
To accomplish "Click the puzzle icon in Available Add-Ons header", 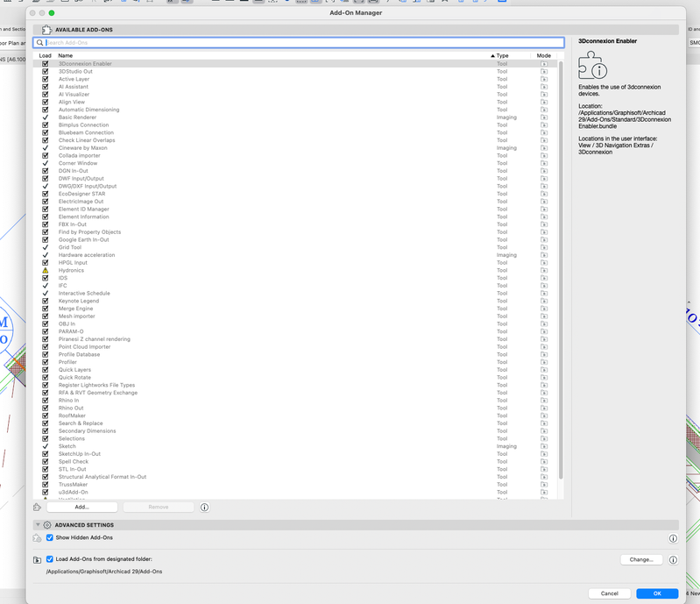I will 46,30.
